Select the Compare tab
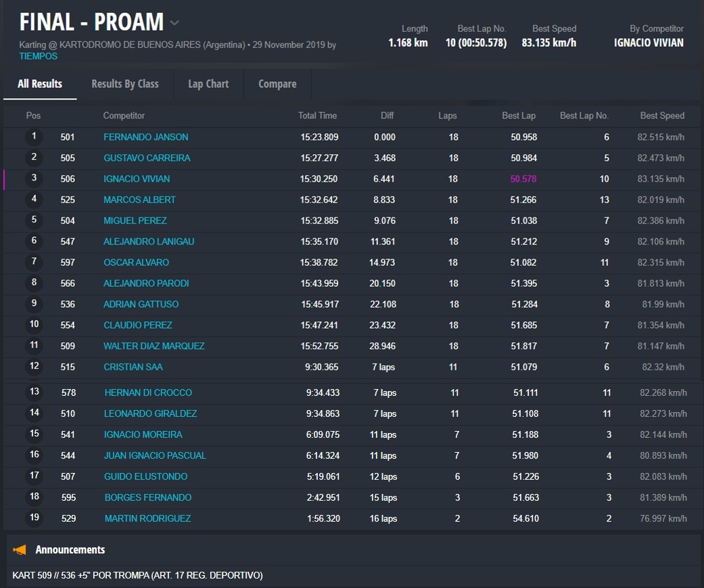This screenshot has height=588, width=704. pyautogui.click(x=277, y=84)
